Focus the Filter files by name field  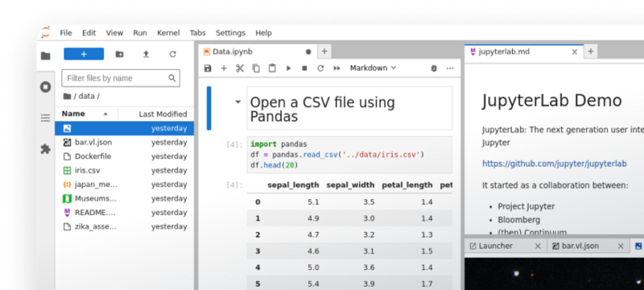(x=120, y=78)
